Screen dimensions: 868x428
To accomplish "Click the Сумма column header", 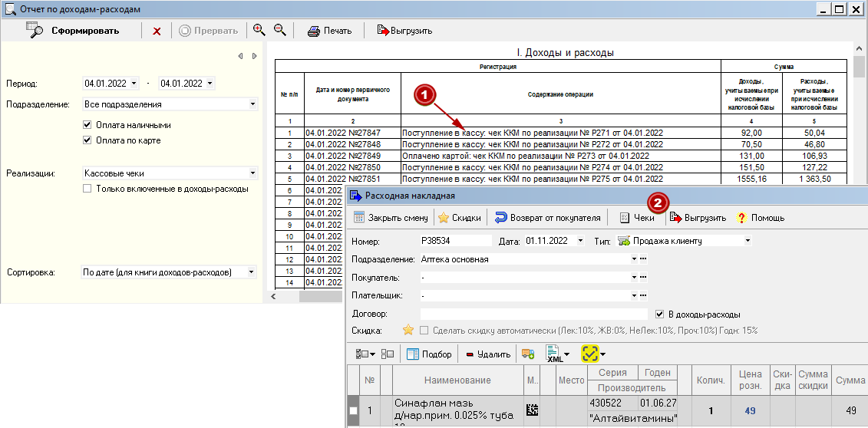I will [x=850, y=380].
